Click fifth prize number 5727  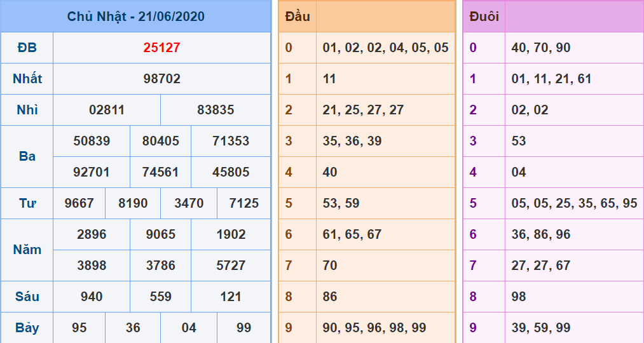pos(231,266)
